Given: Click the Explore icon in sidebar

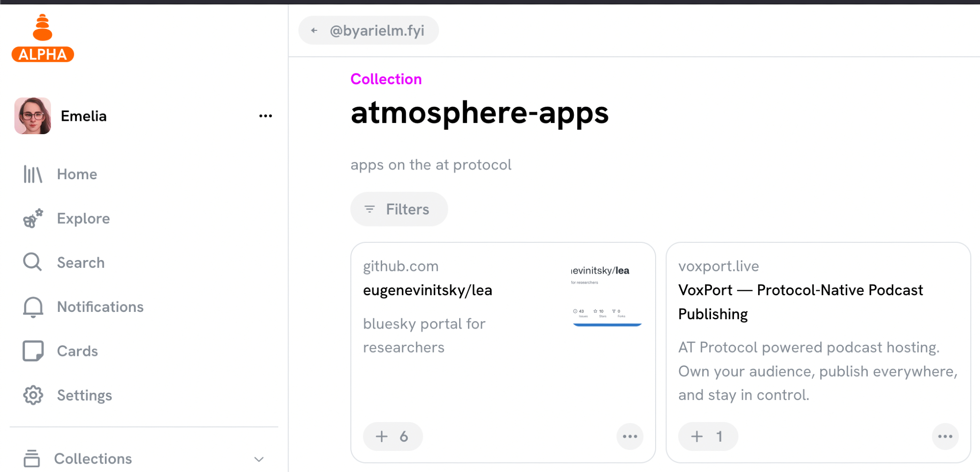Looking at the screenshot, I should click(33, 218).
